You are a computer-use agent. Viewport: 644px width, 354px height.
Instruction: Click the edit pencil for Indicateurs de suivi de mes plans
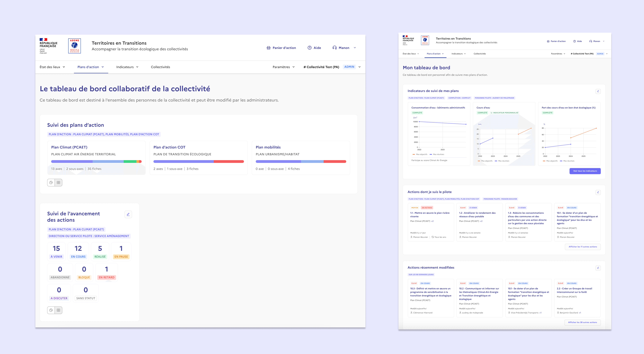coord(598,91)
